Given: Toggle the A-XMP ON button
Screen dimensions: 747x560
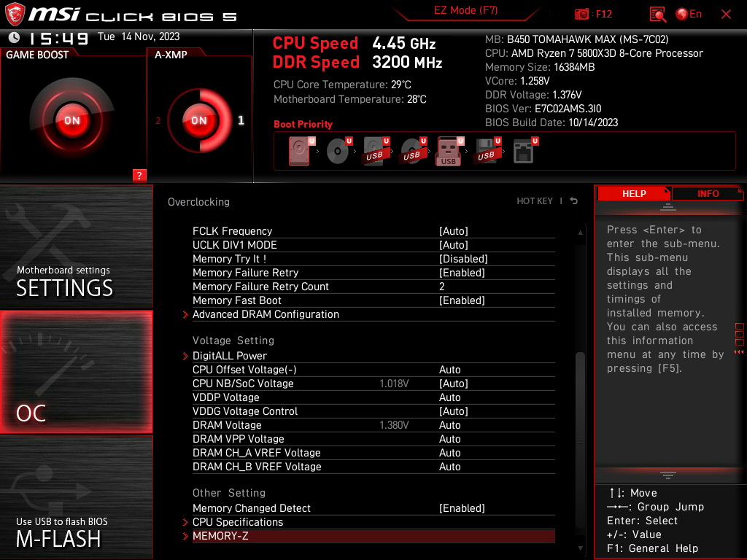Looking at the screenshot, I should 199,120.
